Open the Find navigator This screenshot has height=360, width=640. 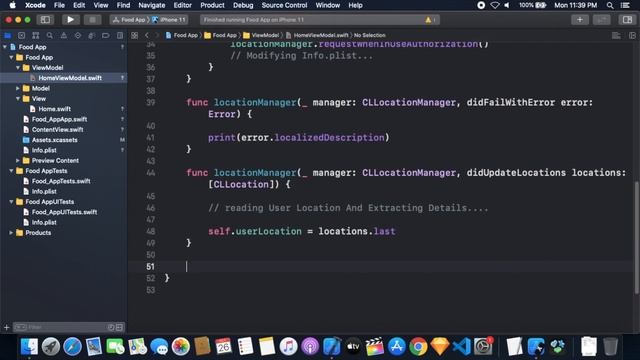point(49,36)
